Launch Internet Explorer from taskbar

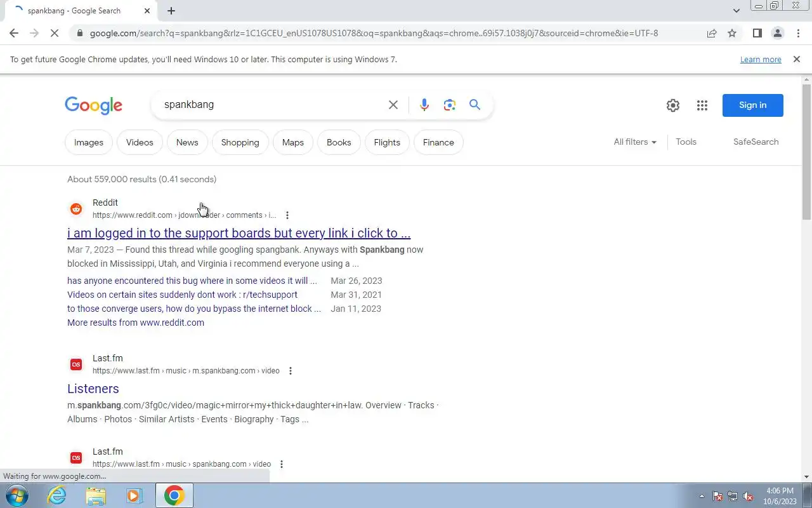57,495
